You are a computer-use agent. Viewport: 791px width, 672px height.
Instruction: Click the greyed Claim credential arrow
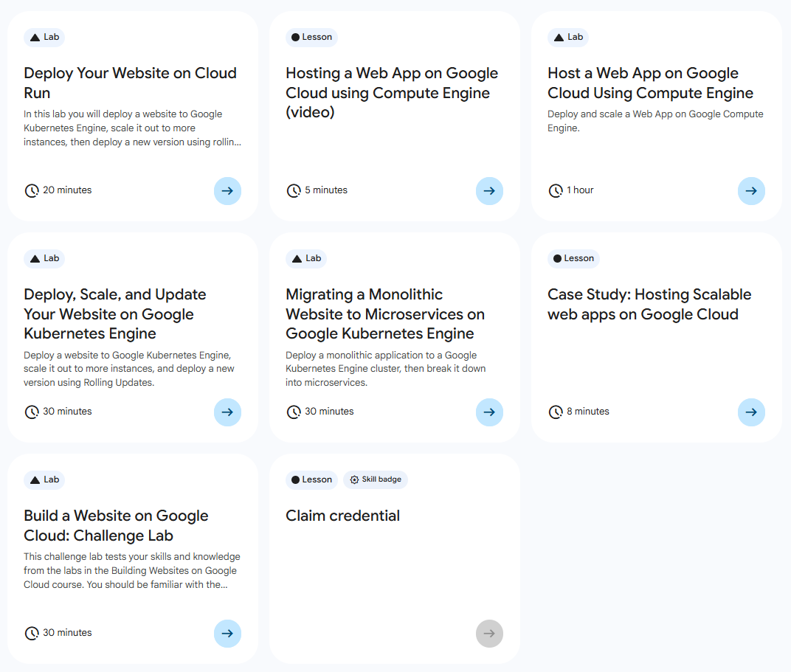click(489, 634)
